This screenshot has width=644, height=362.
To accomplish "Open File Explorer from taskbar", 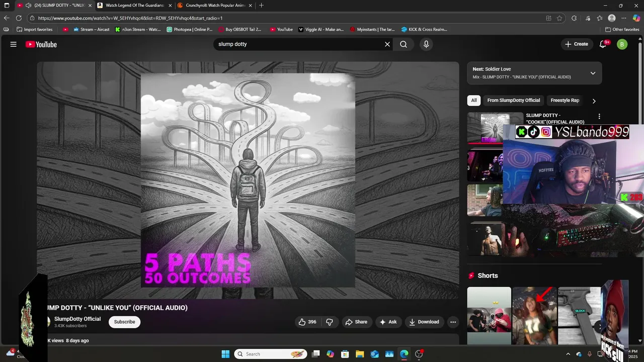I will click(x=360, y=354).
